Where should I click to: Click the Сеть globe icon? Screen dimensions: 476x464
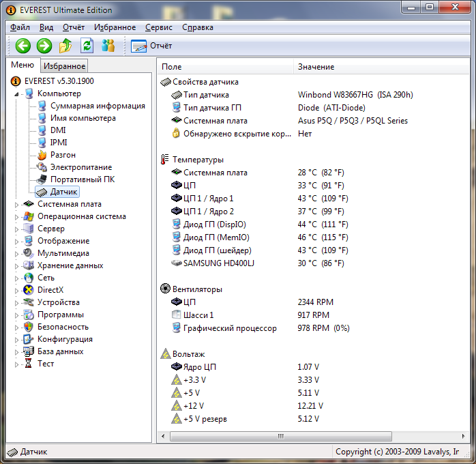[x=29, y=278]
